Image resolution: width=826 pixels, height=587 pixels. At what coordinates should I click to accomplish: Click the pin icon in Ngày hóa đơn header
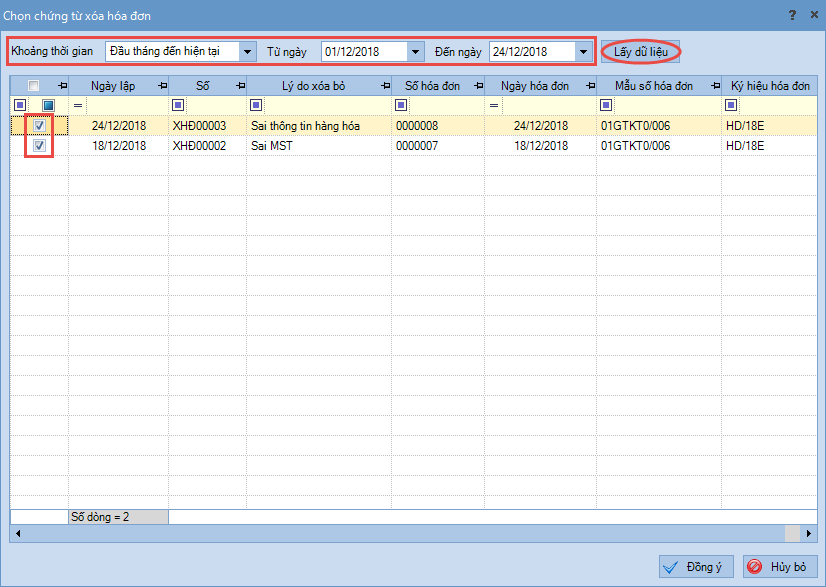[x=591, y=86]
